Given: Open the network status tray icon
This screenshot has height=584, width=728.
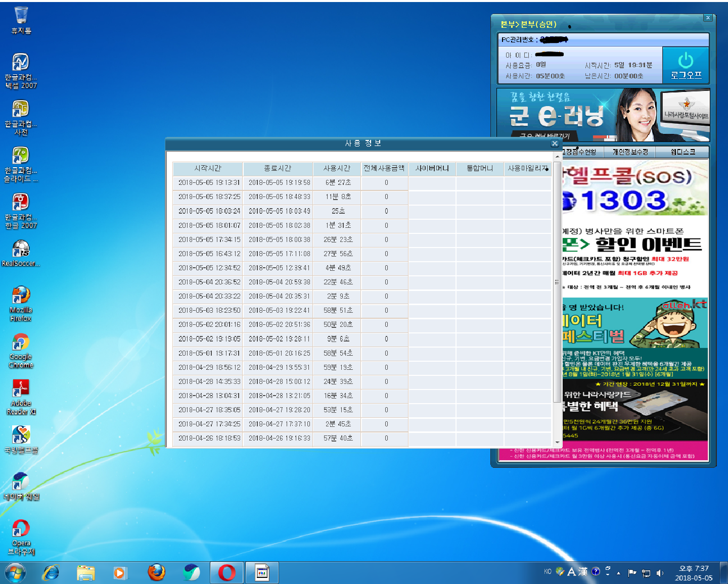Looking at the screenshot, I should [x=646, y=573].
